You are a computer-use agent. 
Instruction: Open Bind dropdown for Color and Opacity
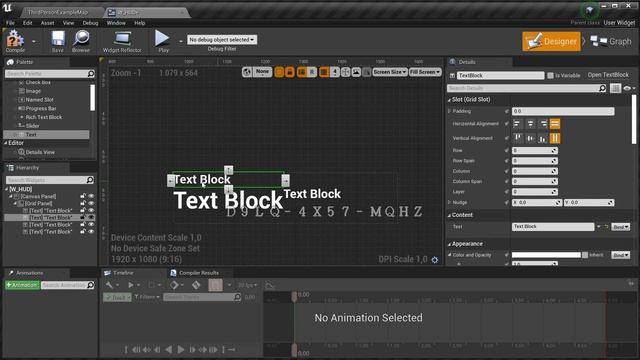point(620,255)
